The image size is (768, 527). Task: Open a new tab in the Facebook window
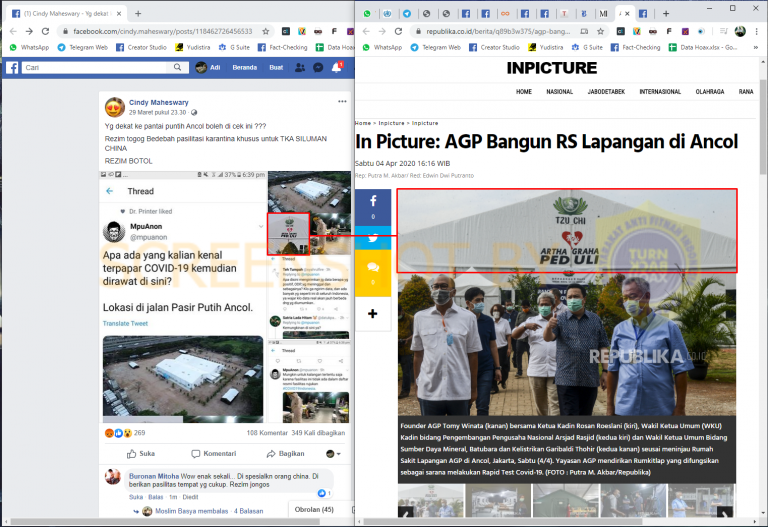[x=138, y=14]
